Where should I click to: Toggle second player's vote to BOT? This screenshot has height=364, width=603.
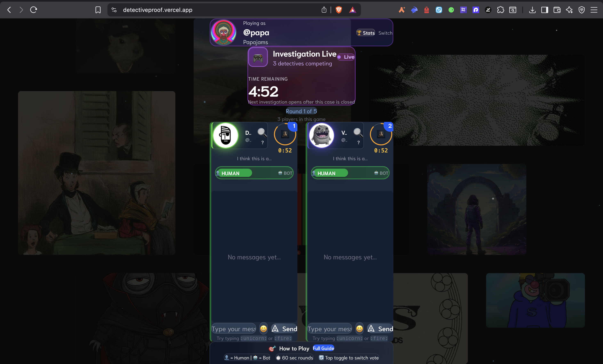click(x=381, y=173)
